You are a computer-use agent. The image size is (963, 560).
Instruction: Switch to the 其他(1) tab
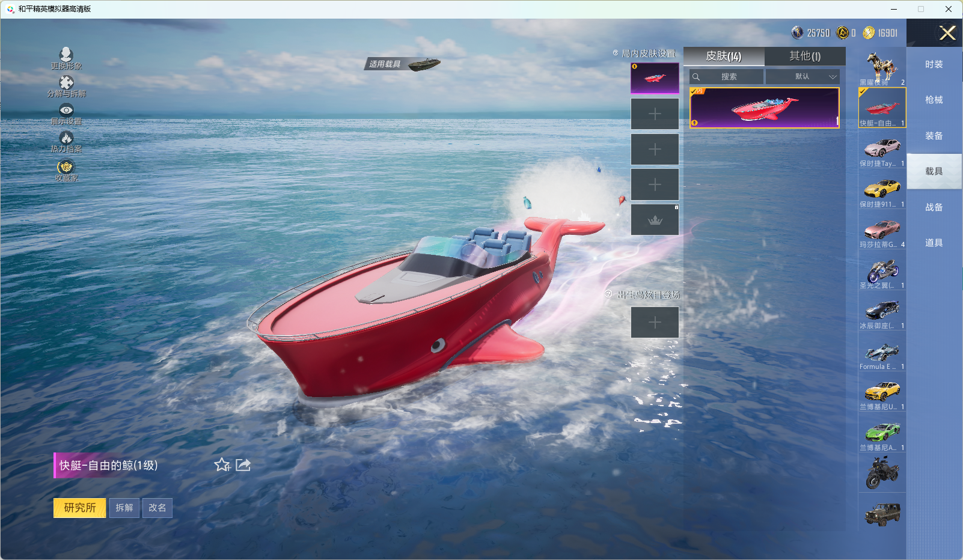tap(805, 56)
